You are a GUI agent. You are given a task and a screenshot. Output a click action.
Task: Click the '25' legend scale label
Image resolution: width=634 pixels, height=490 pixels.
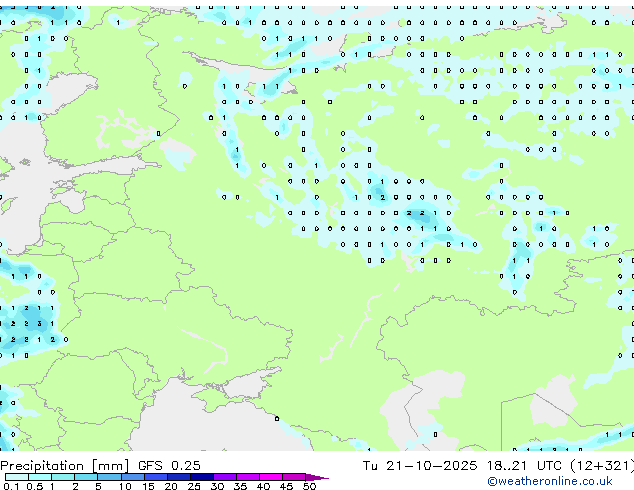point(194,486)
